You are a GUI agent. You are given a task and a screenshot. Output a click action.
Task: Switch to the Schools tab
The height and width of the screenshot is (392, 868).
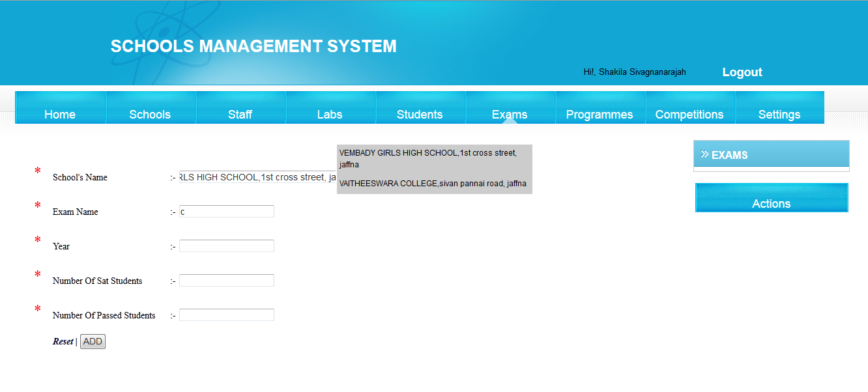[151, 114]
